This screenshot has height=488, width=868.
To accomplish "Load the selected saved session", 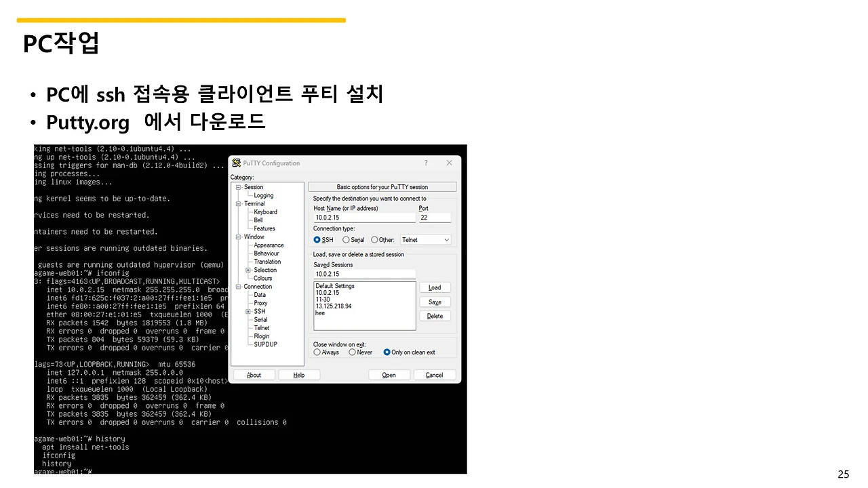I will point(435,287).
